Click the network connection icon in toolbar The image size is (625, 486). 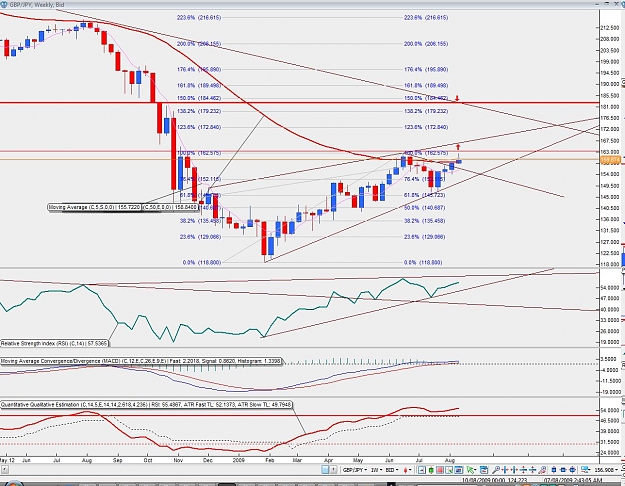click(x=584, y=470)
